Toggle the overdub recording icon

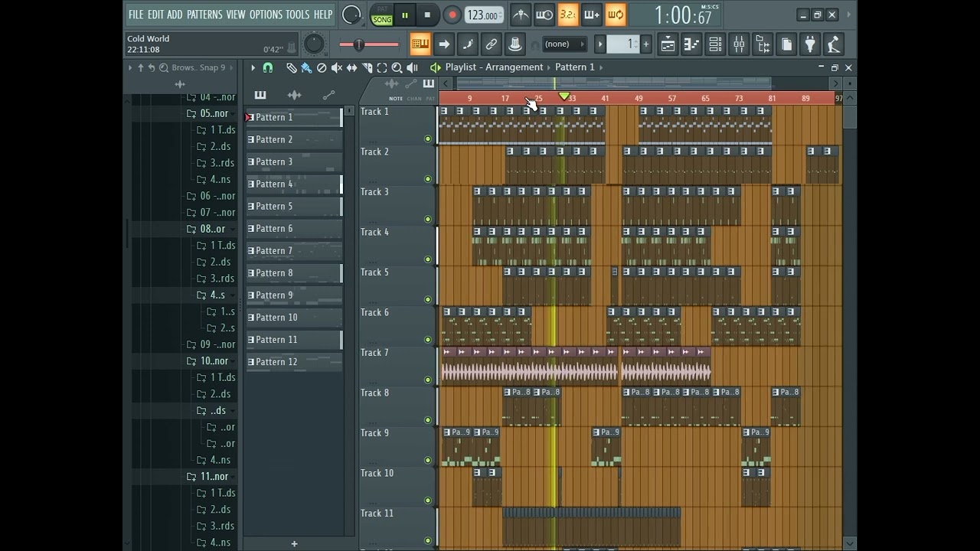[592, 15]
